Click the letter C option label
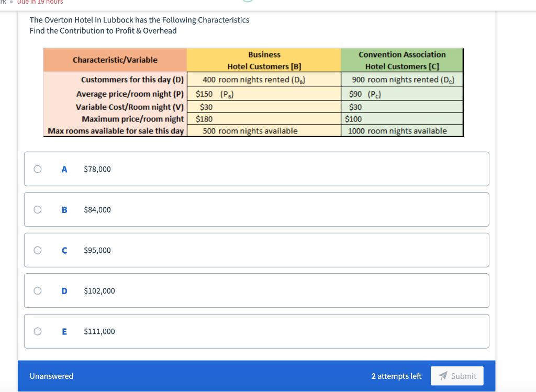 pyautogui.click(x=64, y=250)
